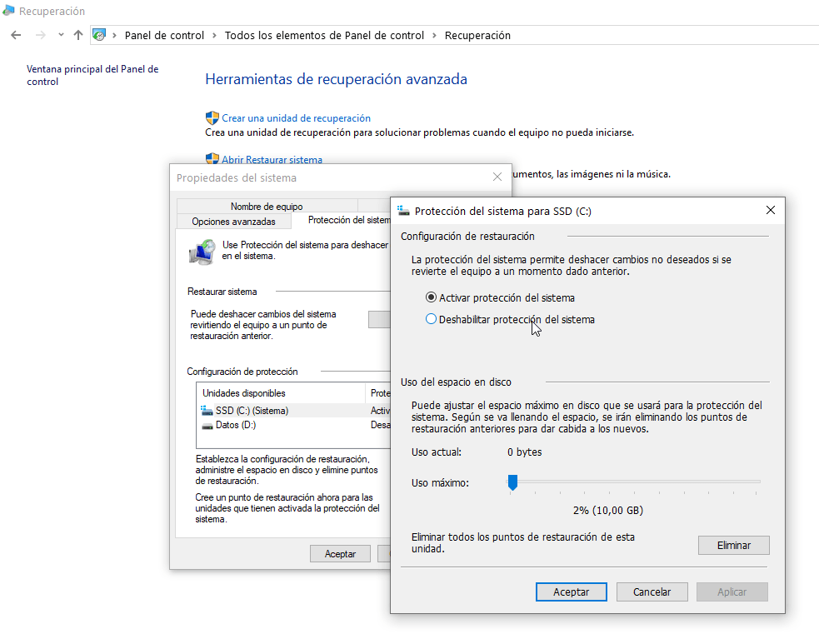Click the SSD (C:) drive icon in list
The width and height of the screenshot is (819, 644).
coord(207,411)
